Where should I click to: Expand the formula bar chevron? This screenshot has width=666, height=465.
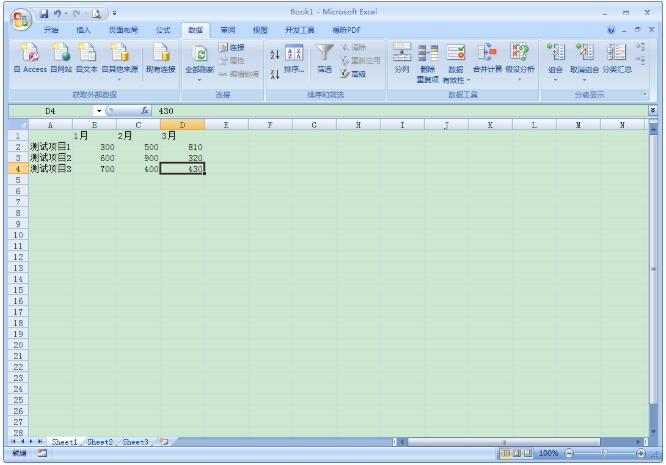pyautogui.click(x=652, y=110)
